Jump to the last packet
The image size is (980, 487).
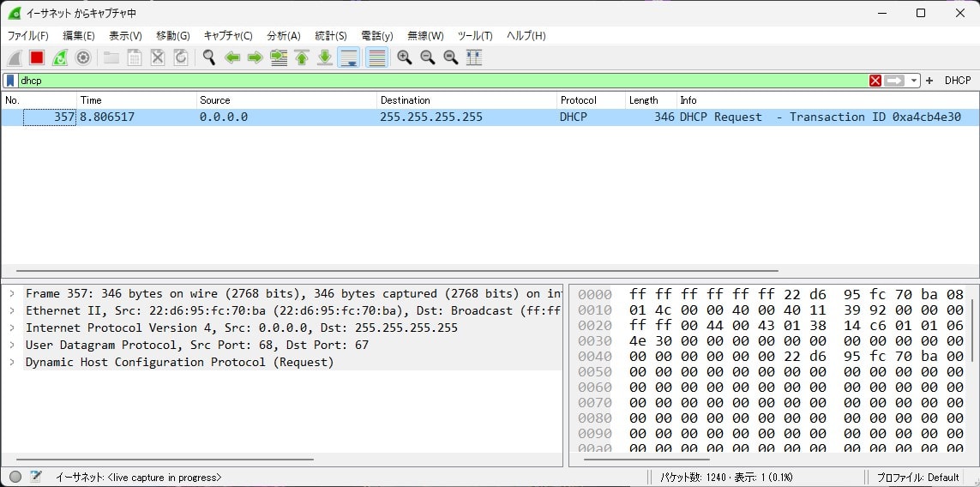[325, 58]
